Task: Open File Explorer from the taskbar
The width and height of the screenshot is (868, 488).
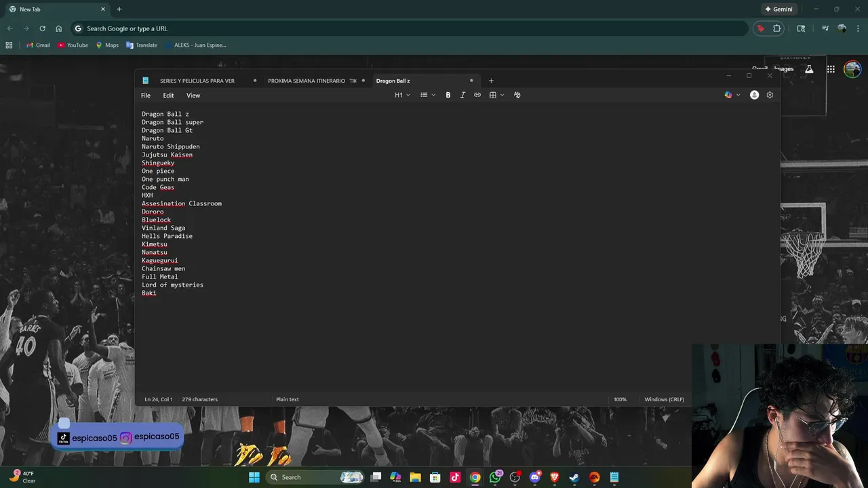Action: pyautogui.click(x=415, y=477)
